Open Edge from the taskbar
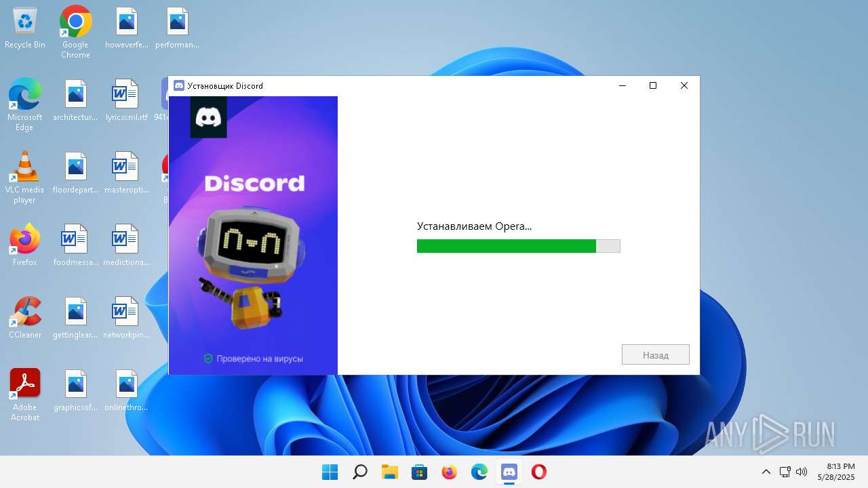This screenshot has height=488, width=868. 479,472
